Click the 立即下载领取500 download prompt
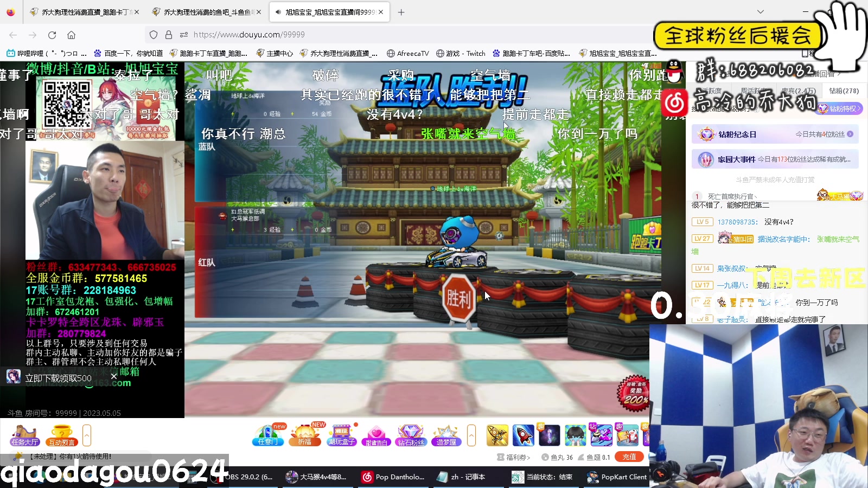Viewport: 868px width, 488px height. (58, 378)
